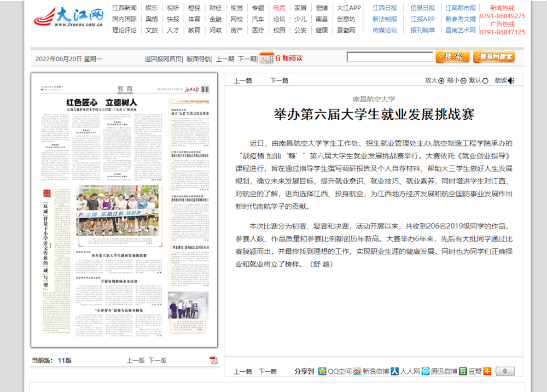Screen dimensions: 547x392
Task: Click the zoom out (缩小) minus icon
Action: (463, 81)
